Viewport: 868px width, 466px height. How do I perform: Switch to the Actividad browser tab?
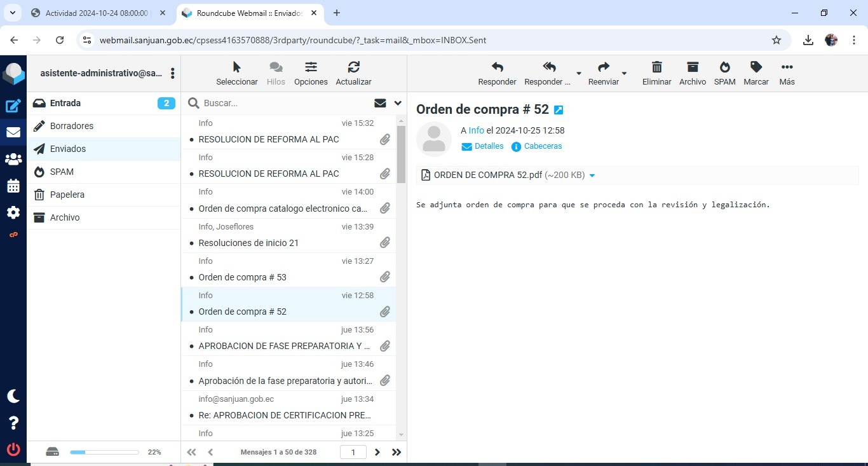tap(97, 13)
